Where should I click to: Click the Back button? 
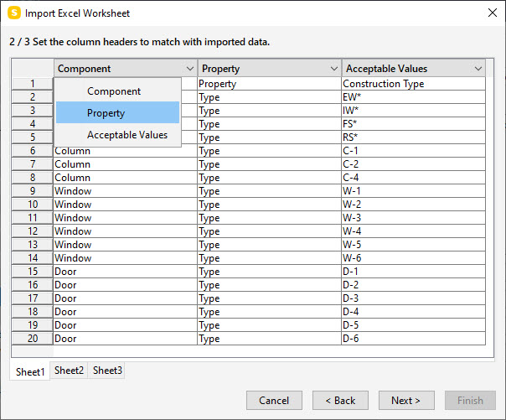click(340, 401)
